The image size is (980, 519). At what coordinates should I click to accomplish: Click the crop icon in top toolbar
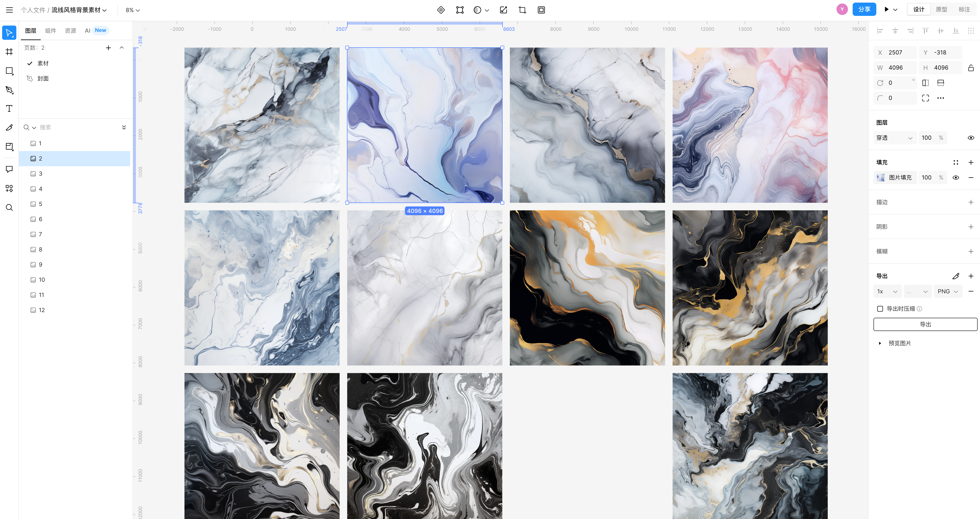tap(522, 10)
